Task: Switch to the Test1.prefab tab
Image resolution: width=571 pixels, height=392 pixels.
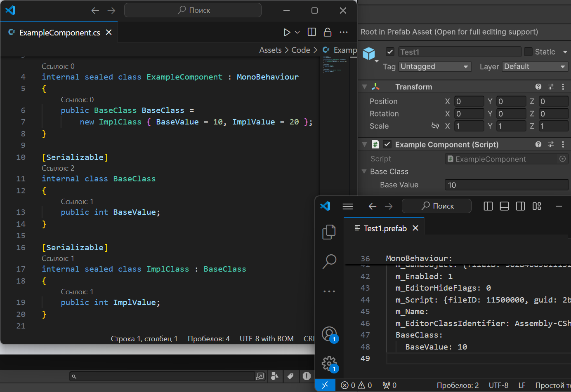Action: (x=385, y=228)
